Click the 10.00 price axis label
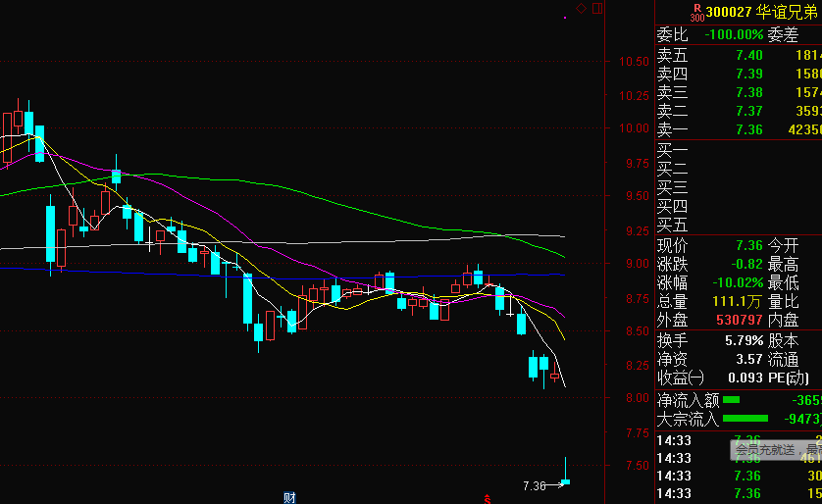Image resolution: width=822 pixels, height=504 pixels. (634, 128)
